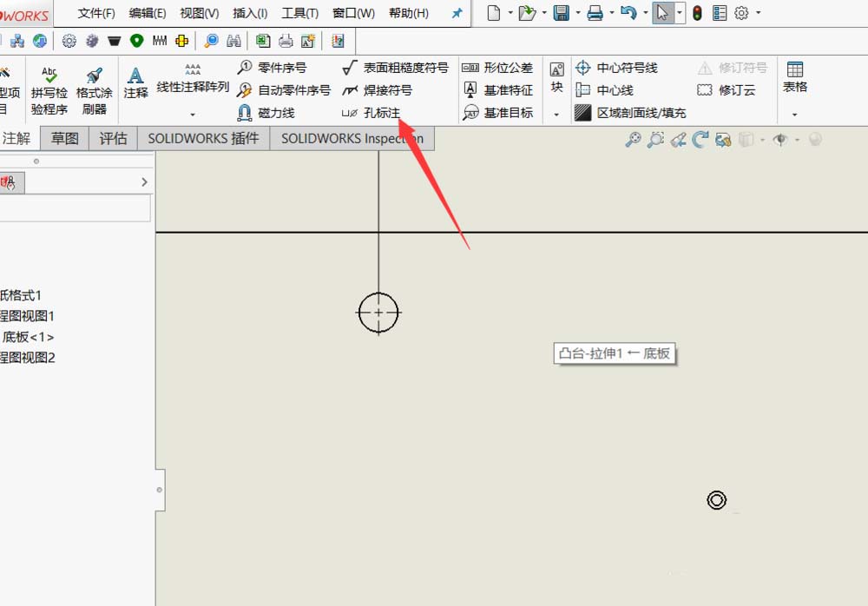Activate the Select cursor tool
868x606 pixels.
(x=662, y=13)
